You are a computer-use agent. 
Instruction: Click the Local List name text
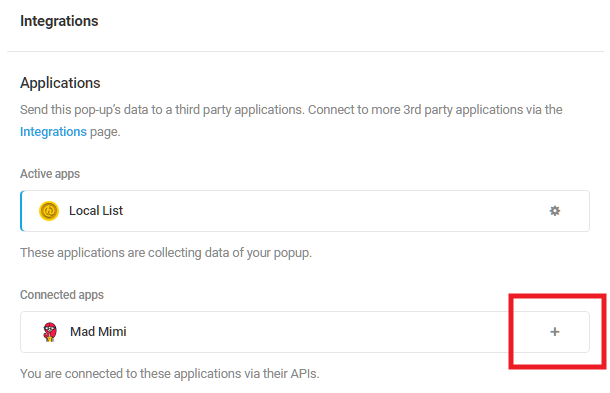click(96, 211)
